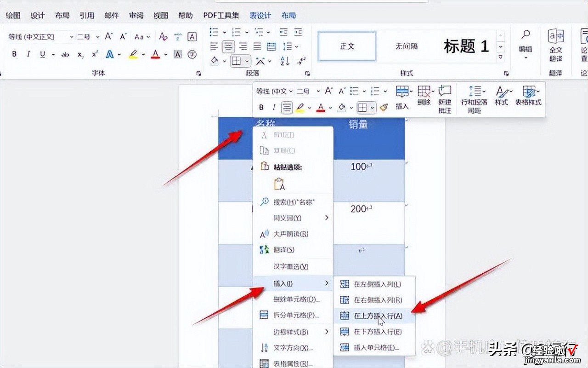Expand the styles gallery more arrow
The width and height of the screenshot is (588, 368).
[x=501, y=58]
